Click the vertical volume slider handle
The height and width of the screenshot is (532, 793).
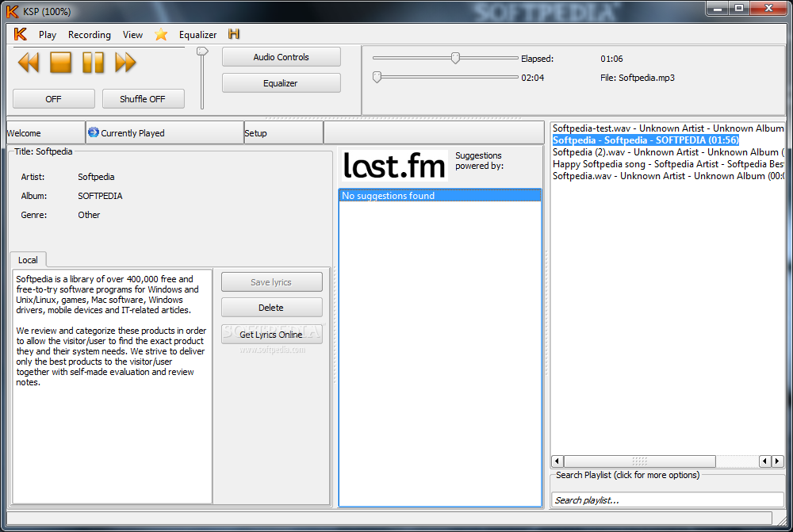[202, 52]
